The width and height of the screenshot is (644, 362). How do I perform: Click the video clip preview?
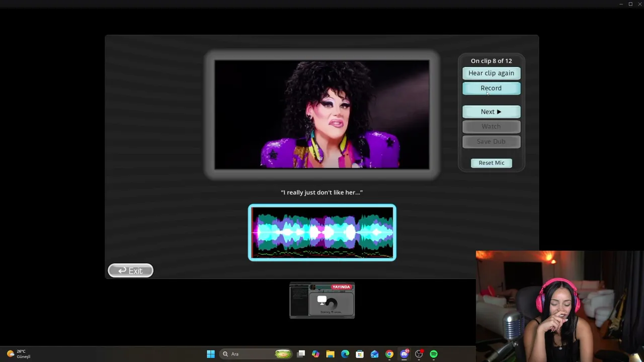click(322, 115)
